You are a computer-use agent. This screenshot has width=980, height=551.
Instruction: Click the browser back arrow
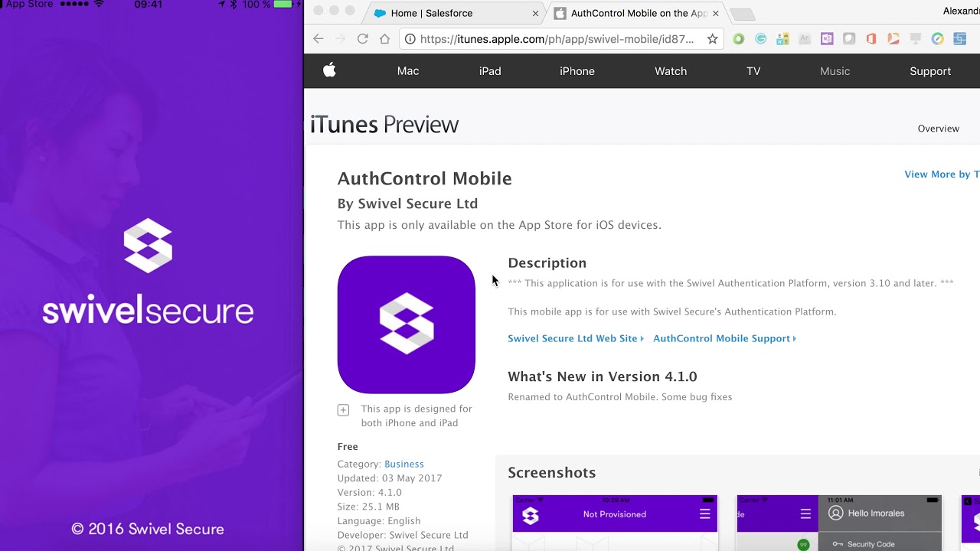point(318,39)
